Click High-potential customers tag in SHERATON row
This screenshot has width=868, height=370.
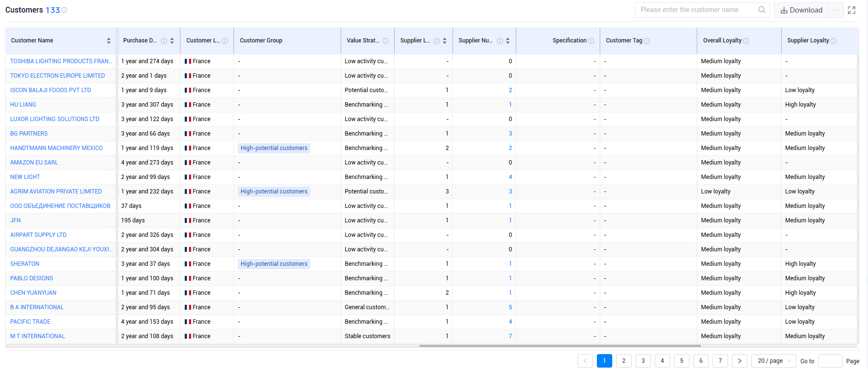274,264
